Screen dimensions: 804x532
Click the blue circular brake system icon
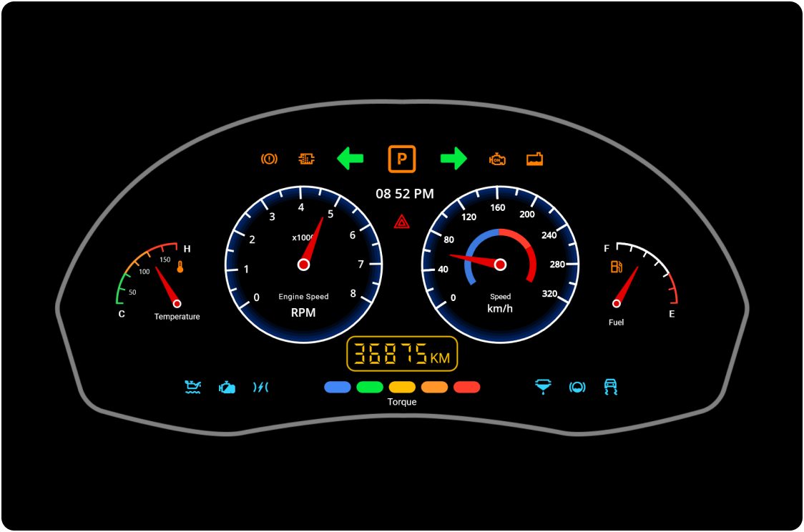point(577,387)
